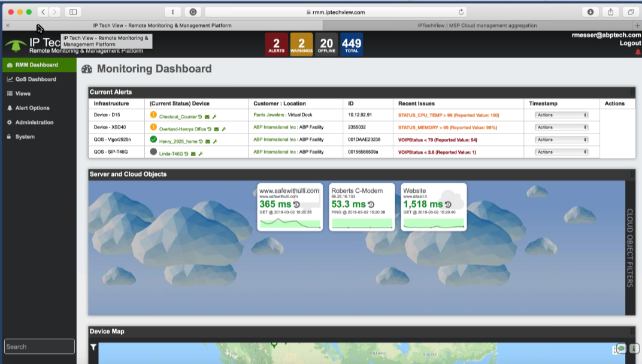Image resolution: width=642 pixels, height=364 pixels.
Task: Click the blue Total devices counter tile
Action: (352, 44)
